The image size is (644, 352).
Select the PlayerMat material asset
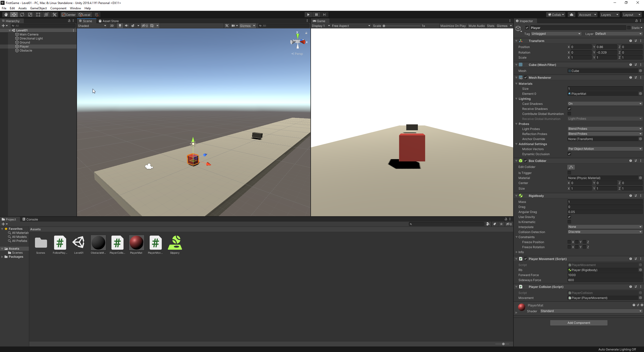(136, 243)
